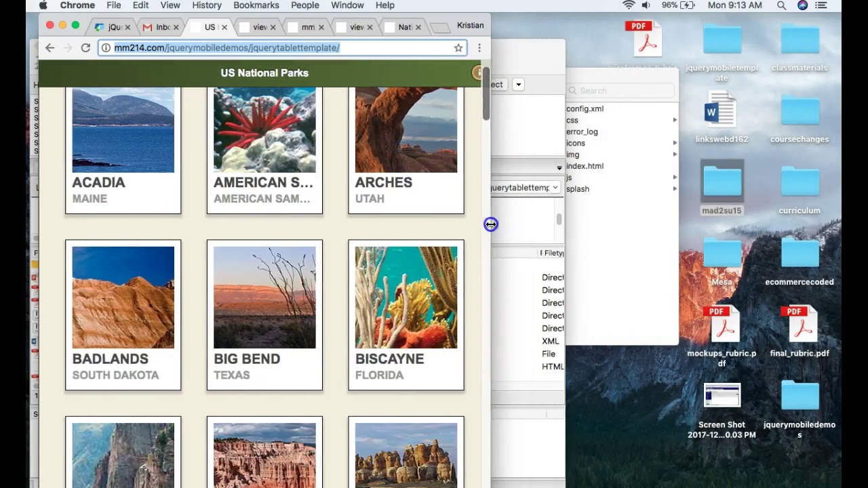Select the Mesa desktop folder
Viewport: 868px width, 488px height.
click(722, 261)
